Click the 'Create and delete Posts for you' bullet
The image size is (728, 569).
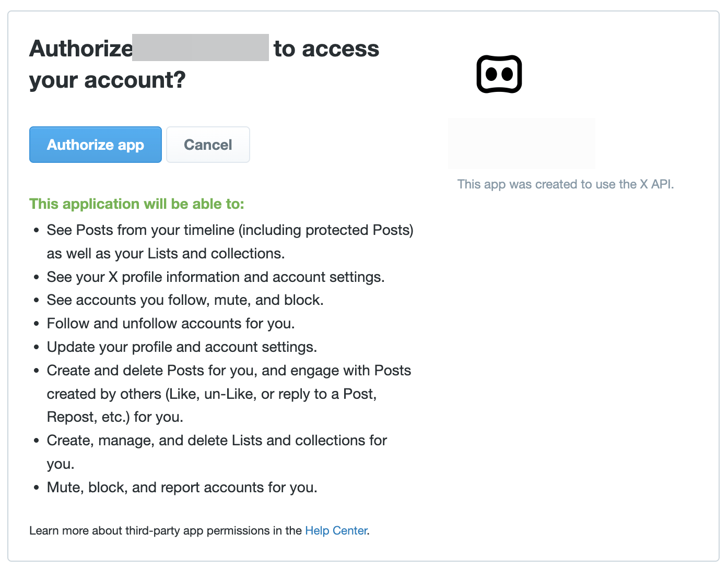pyautogui.click(x=228, y=370)
